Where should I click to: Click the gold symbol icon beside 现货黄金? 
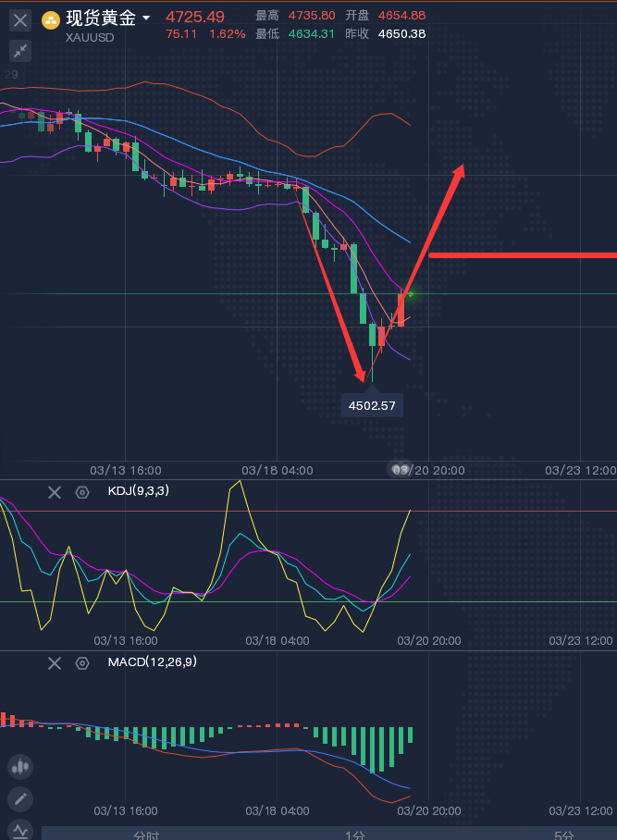(51, 19)
